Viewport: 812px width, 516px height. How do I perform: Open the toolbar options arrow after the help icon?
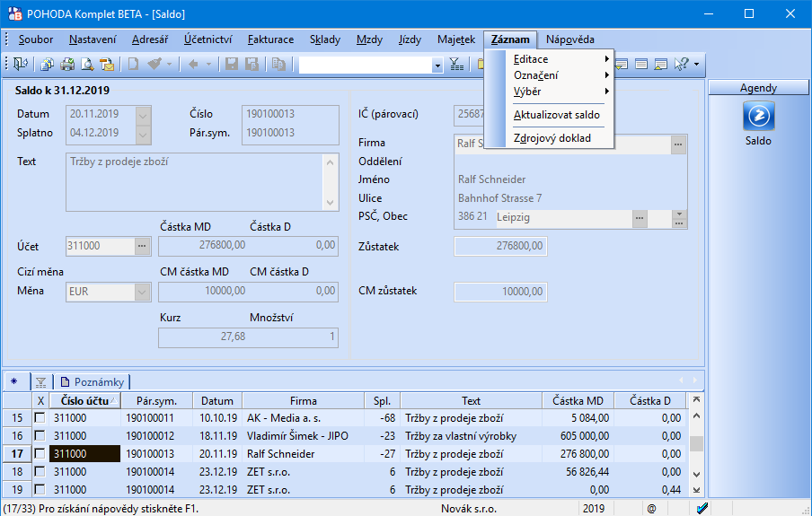tap(696, 65)
